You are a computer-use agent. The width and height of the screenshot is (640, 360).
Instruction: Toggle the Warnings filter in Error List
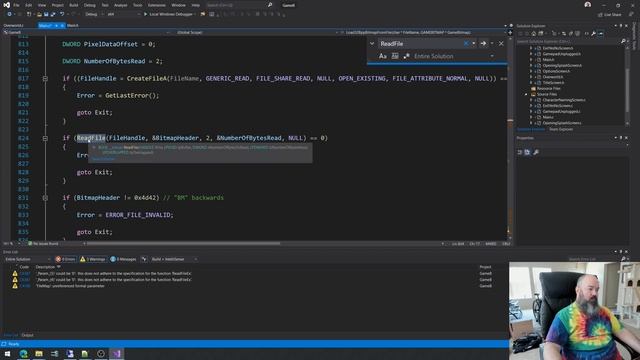coord(93,259)
